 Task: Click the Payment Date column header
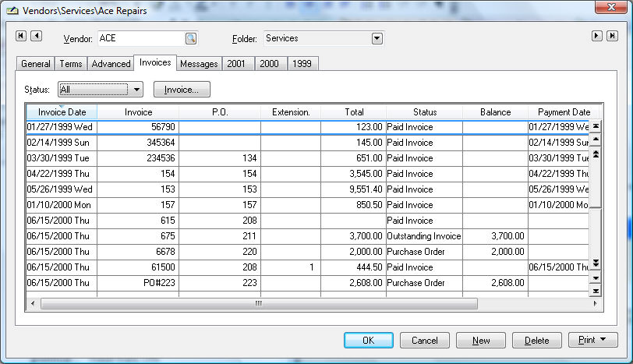coord(564,112)
